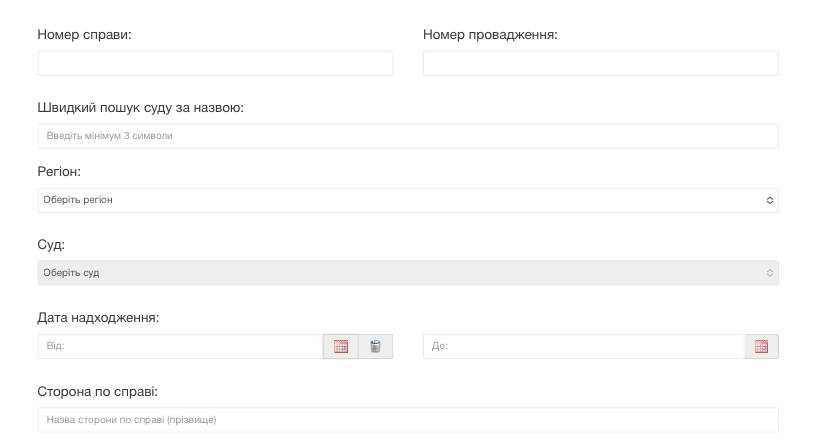Viewport: 828px width, 443px height.
Task: Click the quick court search field
Action: 407,136
